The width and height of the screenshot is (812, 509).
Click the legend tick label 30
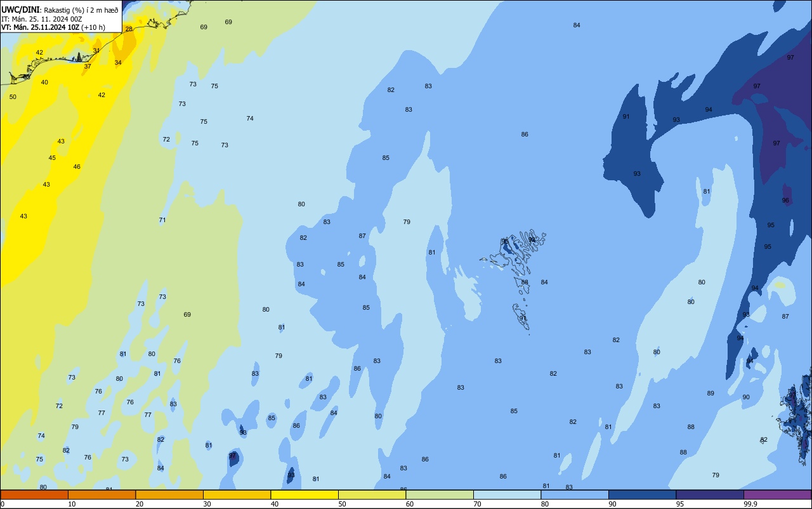207,504
